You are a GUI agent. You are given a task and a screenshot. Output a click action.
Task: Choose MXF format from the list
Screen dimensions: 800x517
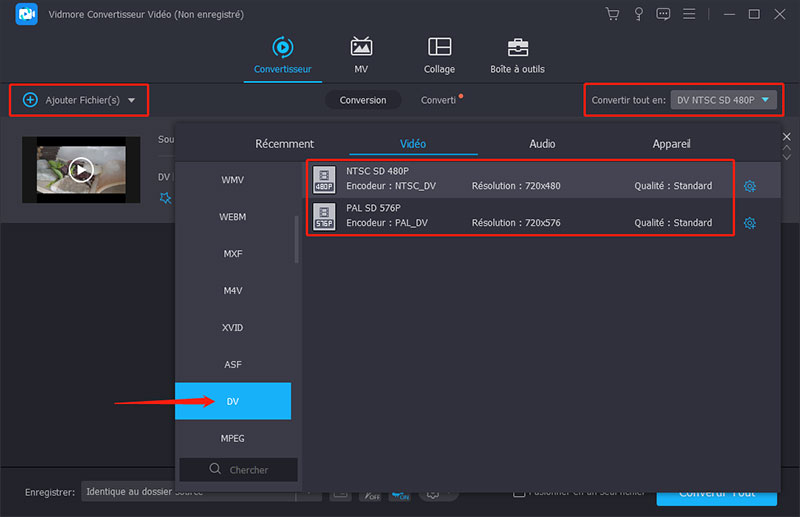[x=233, y=254]
